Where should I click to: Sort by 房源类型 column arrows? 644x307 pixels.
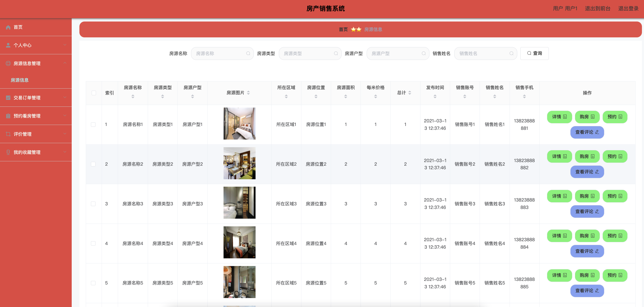163,97
